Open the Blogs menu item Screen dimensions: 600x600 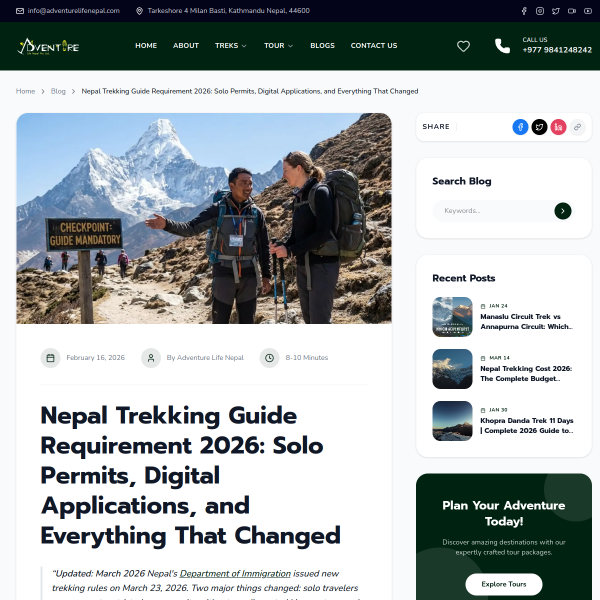tap(323, 46)
